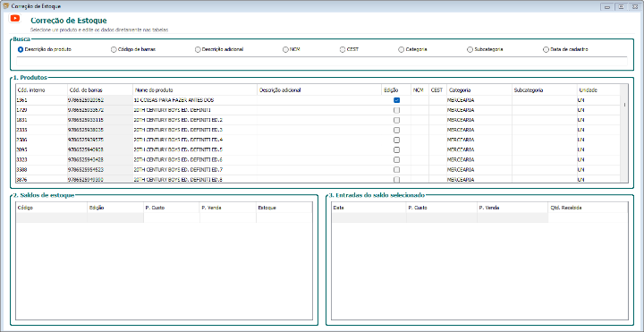
Task: Select 'Descrição do produto' search option
Action: click(45, 49)
